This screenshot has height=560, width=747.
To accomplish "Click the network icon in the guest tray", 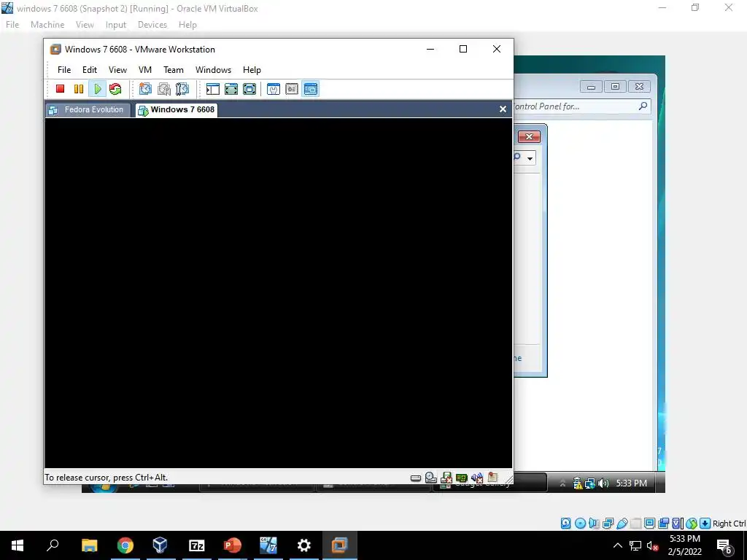I will (590, 484).
